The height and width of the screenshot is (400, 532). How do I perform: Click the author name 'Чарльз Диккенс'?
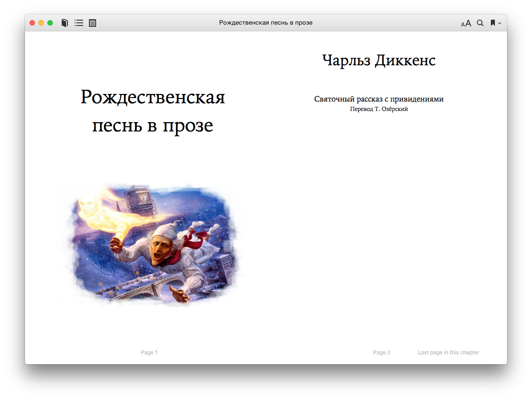click(379, 60)
